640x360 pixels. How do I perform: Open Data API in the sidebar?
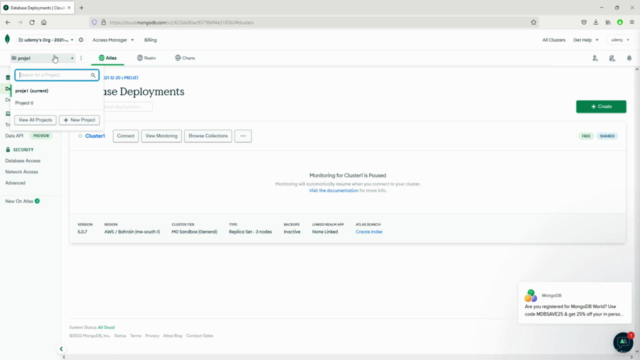[x=14, y=136]
